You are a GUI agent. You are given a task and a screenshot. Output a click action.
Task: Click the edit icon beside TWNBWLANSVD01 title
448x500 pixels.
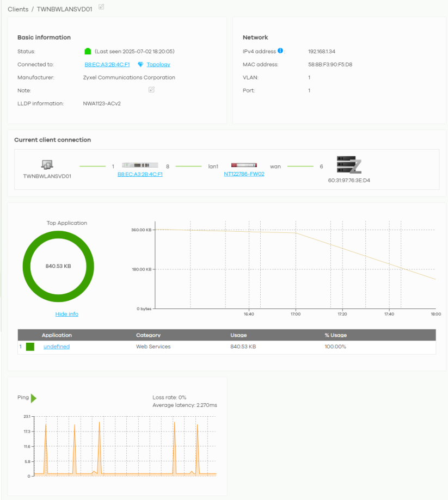click(x=102, y=7)
